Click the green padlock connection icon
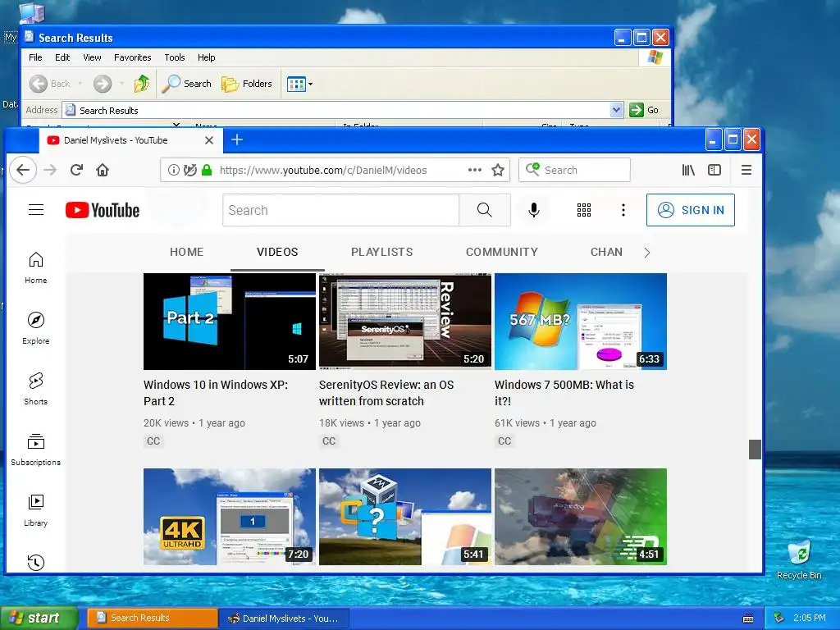The width and height of the screenshot is (840, 630). (x=207, y=170)
